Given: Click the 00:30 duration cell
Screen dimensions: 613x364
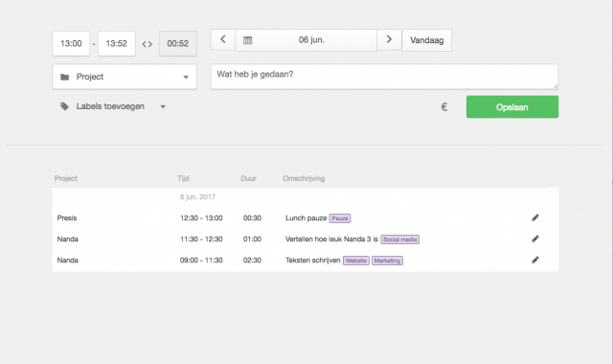Looking at the screenshot, I should (252, 217).
